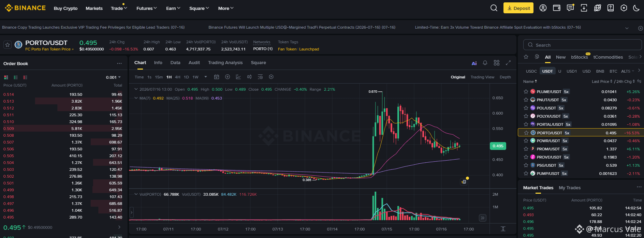
Task: Click the app download icon in header
Action: [584, 8]
